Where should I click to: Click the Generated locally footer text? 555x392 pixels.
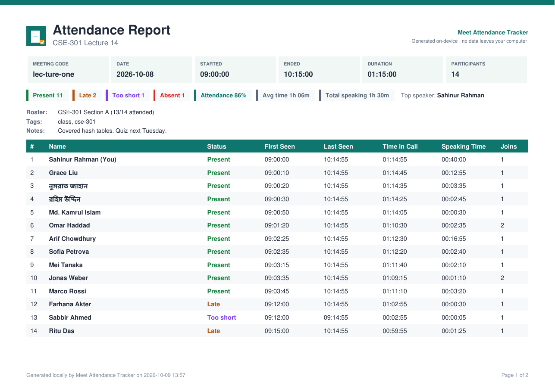[106, 375]
